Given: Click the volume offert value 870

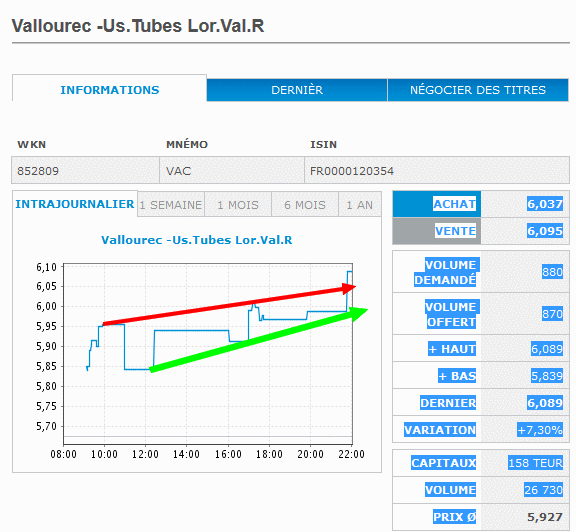Looking at the screenshot, I should 552,314.
